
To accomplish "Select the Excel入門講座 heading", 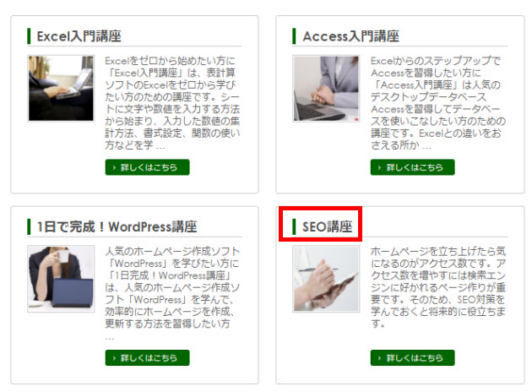I will click(79, 36).
